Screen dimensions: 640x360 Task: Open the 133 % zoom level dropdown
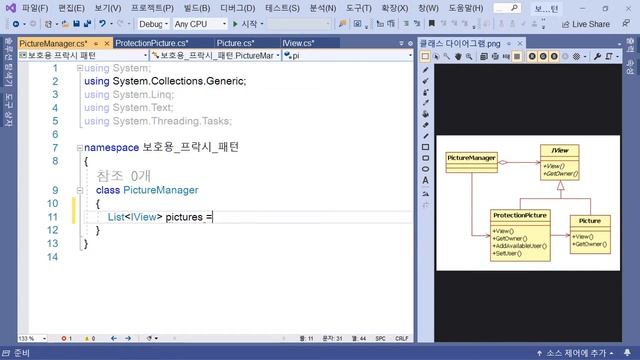tap(33, 338)
